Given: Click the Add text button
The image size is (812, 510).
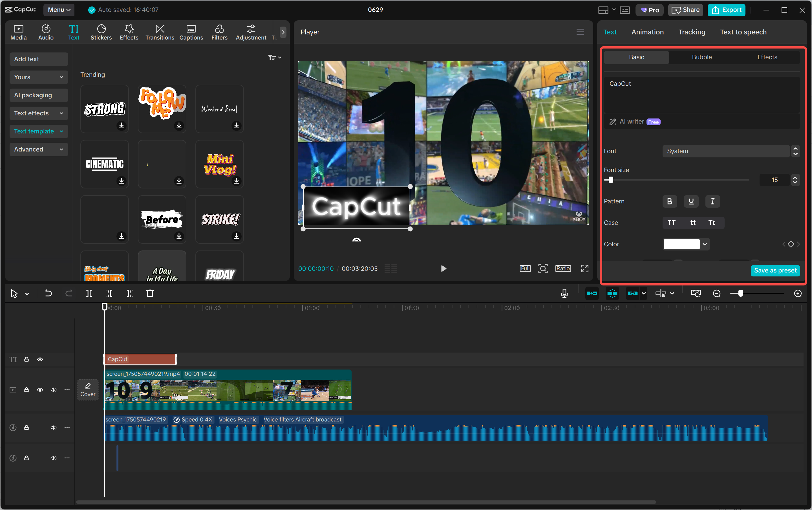Looking at the screenshot, I should click(38, 59).
